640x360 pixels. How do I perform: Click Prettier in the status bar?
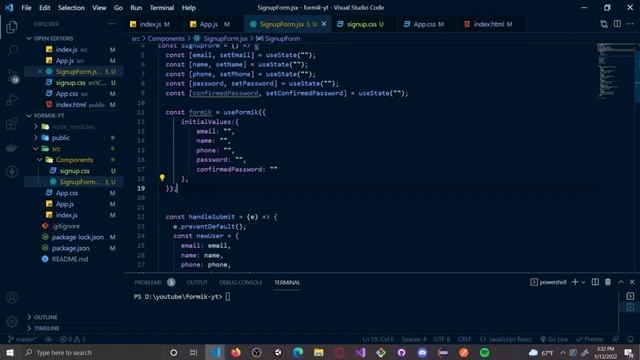pyautogui.click(x=590, y=339)
